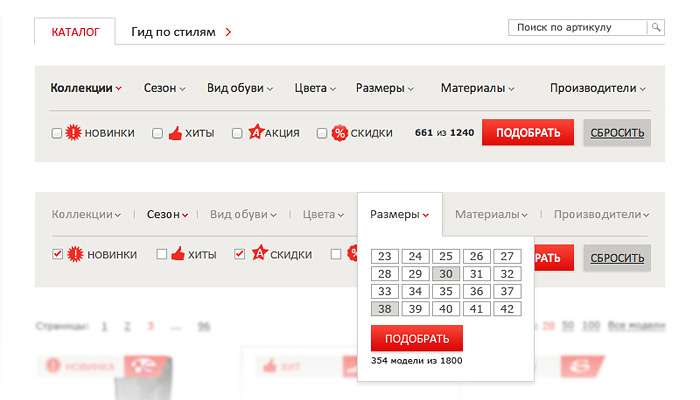The height and width of the screenshot is (400, 700).
Task: Select size 25
Action: (446, 256)
